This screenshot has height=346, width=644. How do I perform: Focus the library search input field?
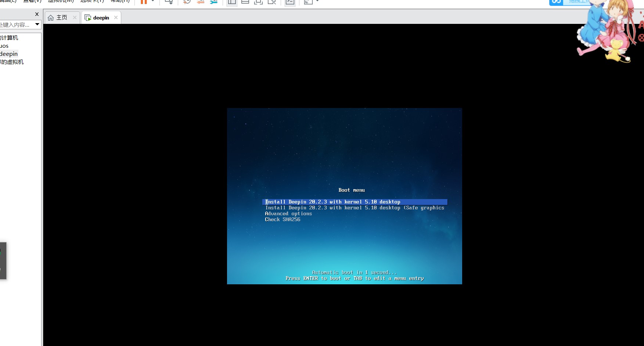pos(17,25)
